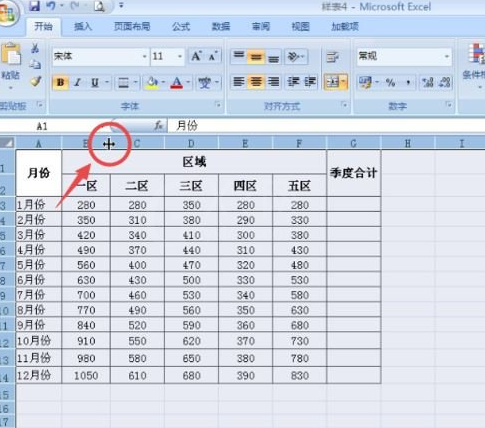Open the font name dropdown 宋体

144,56
